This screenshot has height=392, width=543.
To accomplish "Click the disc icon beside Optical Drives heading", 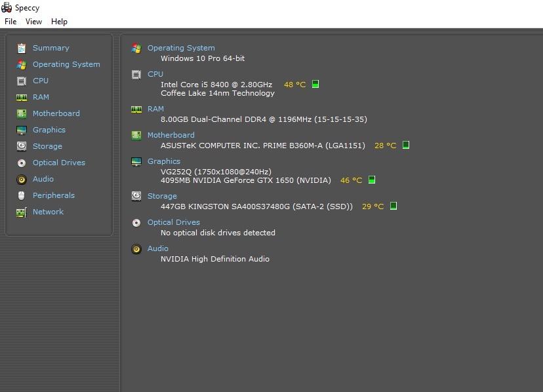I will click(136, 223).
